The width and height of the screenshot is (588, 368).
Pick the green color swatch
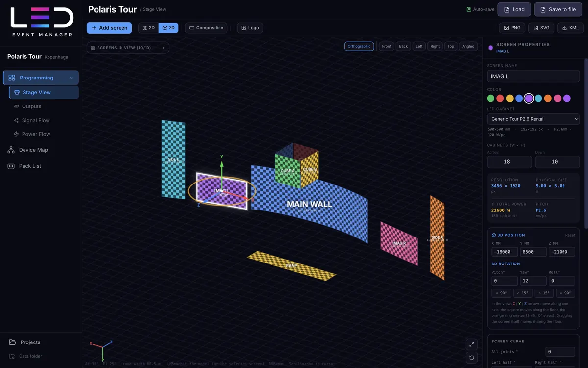click(490, 98)
